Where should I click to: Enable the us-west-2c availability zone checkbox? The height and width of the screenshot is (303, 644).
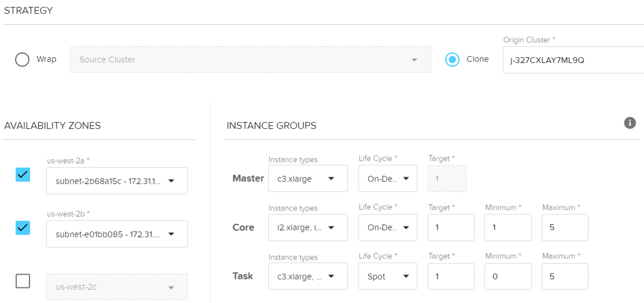pyautogui.click(x=23, y=281)
